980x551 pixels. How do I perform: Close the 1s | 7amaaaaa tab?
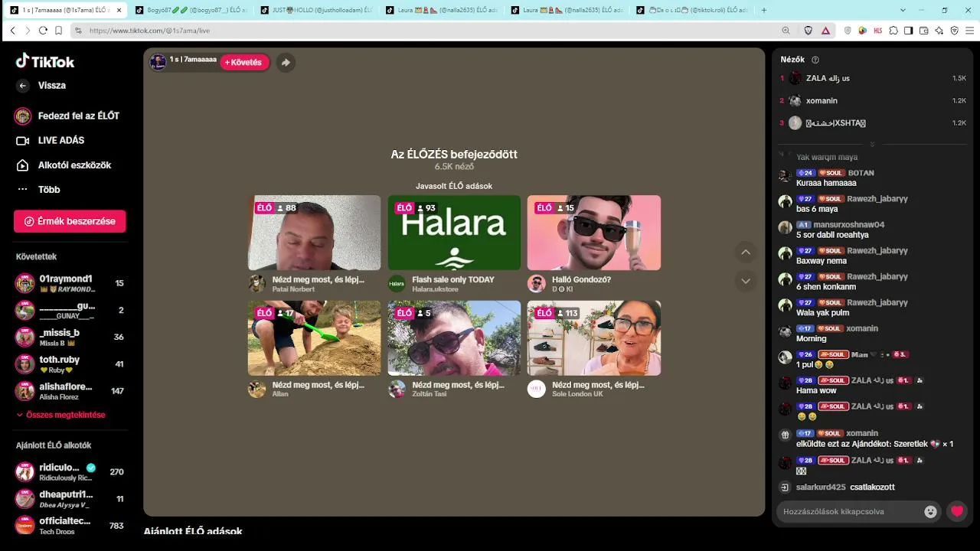119,11
